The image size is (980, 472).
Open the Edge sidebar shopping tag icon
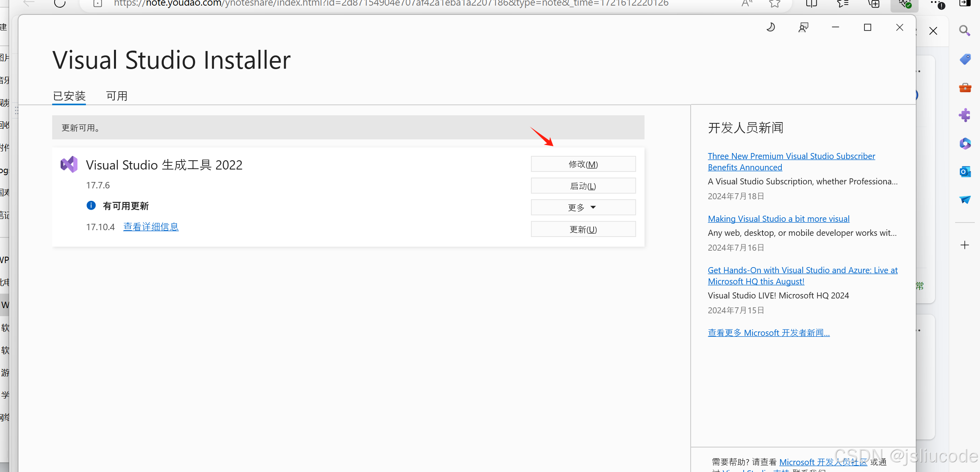pos(965,59)
